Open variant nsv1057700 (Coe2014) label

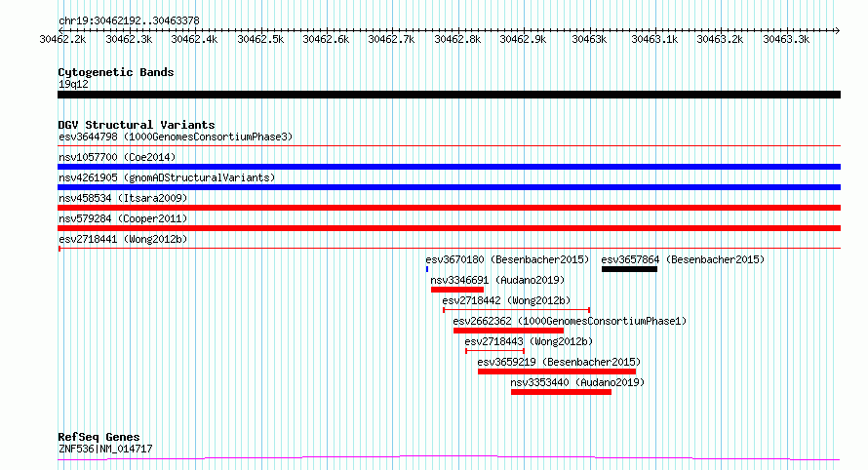[117, 157]
